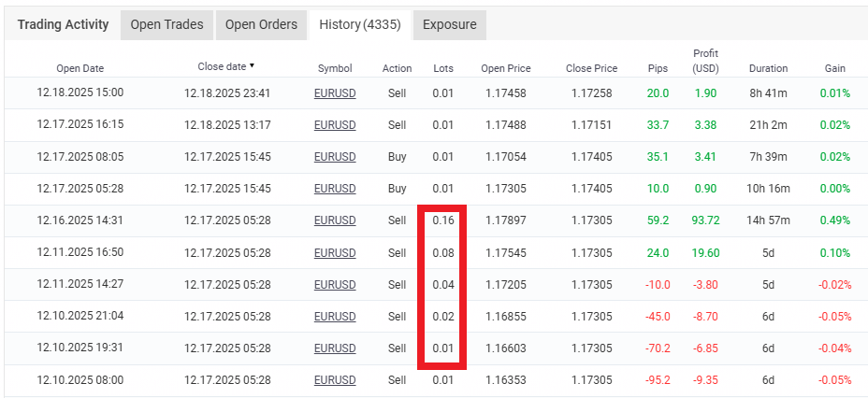
Task: Open EURUSD link in the 0.02 lots row
Action: 335,317
